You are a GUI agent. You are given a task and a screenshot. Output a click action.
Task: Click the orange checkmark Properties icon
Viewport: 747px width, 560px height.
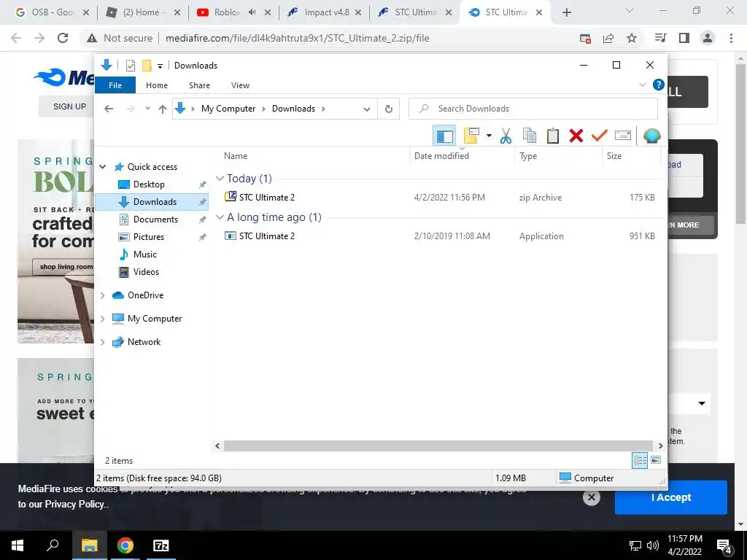[600, 136]
